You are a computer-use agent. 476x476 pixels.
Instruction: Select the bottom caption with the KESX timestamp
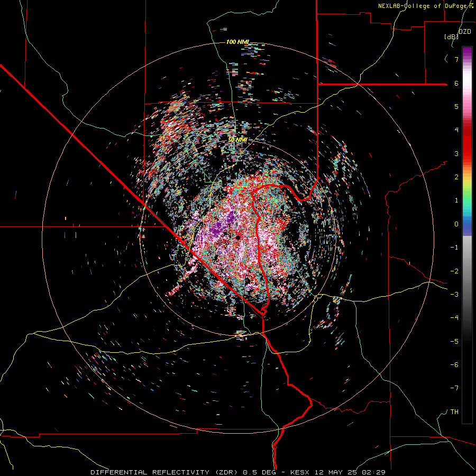(238, 472)
